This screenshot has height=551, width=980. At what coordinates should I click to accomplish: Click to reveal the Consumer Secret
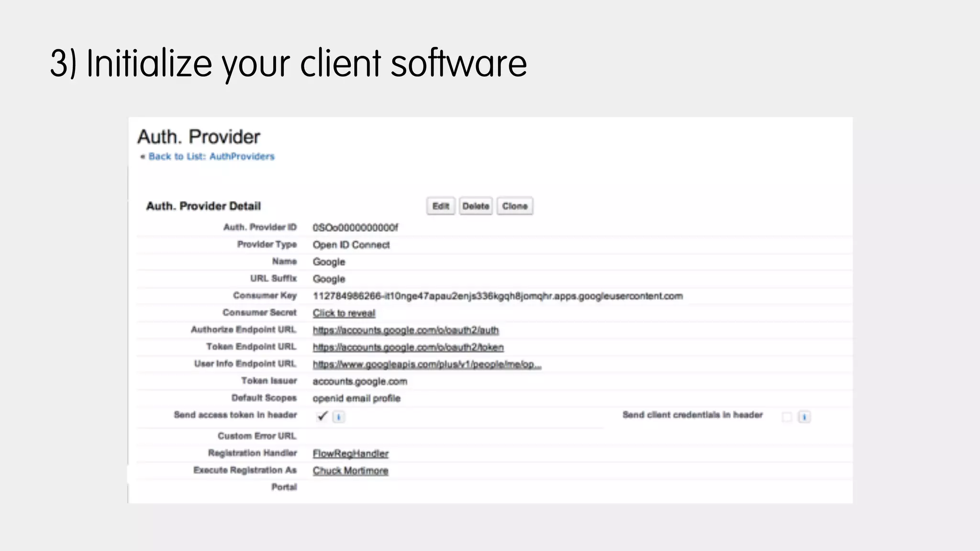(x=344, y=313)
